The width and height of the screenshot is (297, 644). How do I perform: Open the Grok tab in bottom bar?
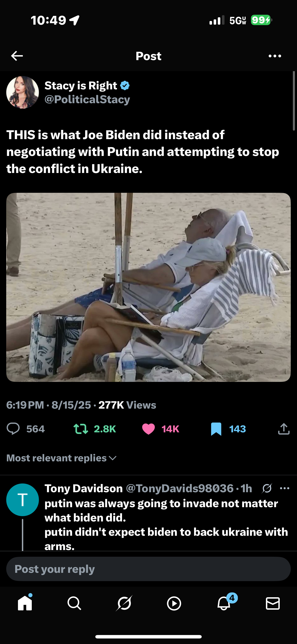(124, 603)
